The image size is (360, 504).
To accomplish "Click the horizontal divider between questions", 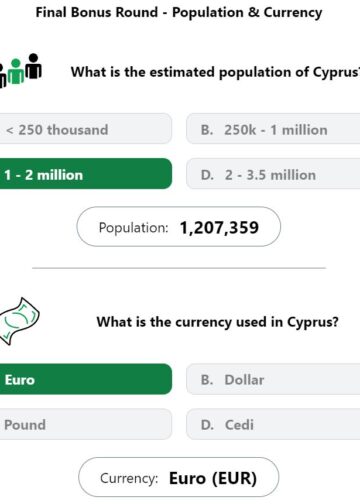I will pos(179,268).
